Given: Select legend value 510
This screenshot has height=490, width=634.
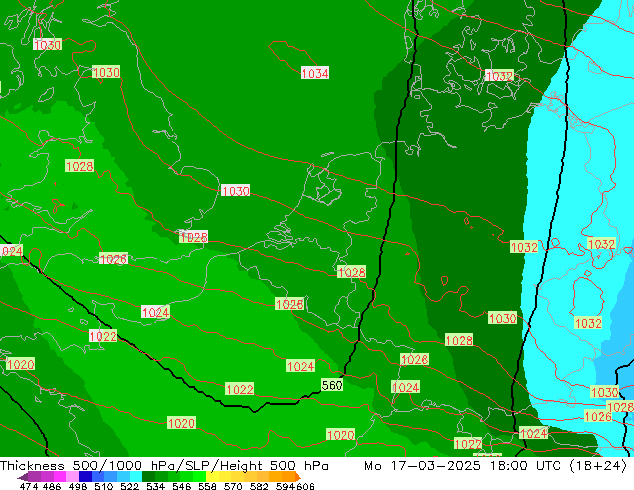Looking at the screenshot, I should [104, 486].
